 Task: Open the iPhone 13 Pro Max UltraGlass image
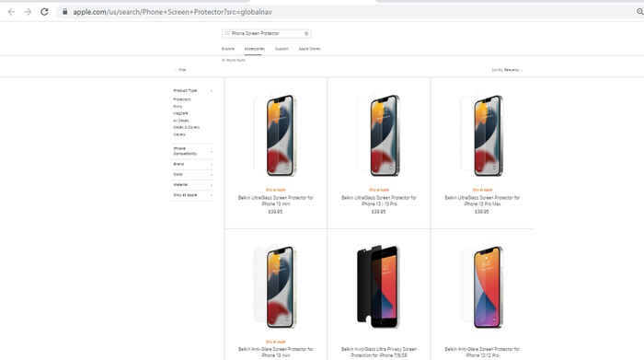(482, 134)
